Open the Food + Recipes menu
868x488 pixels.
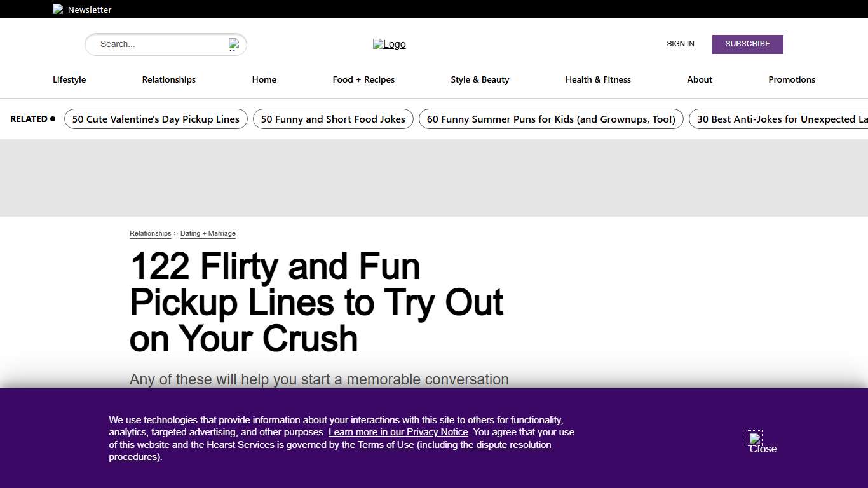coord(363,79)
